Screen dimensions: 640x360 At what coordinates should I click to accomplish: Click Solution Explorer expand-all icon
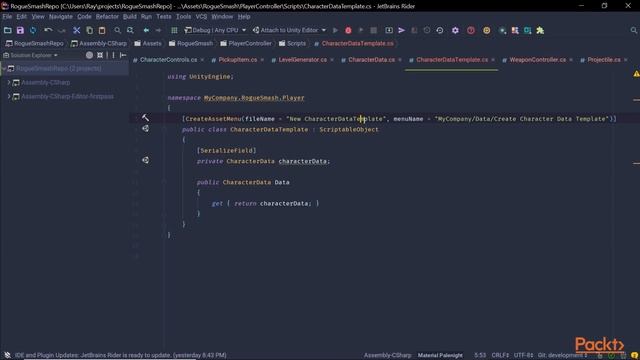point(100,55)
